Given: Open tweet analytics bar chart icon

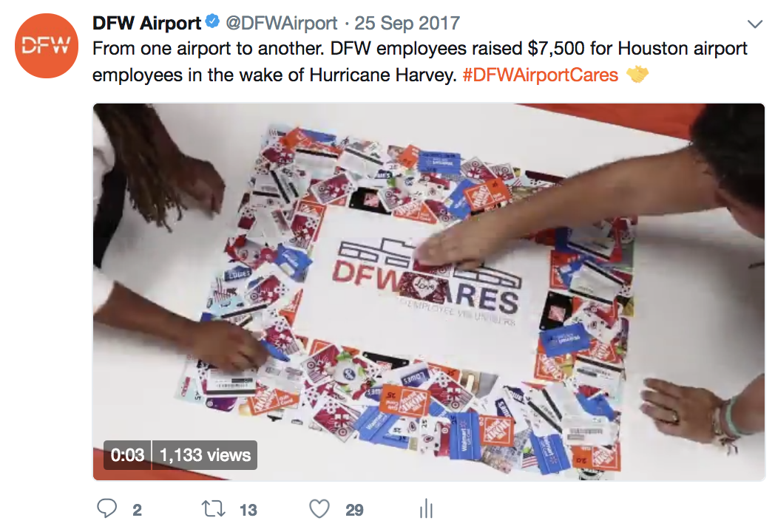Looking at the screenshot, I should point(426,509).
